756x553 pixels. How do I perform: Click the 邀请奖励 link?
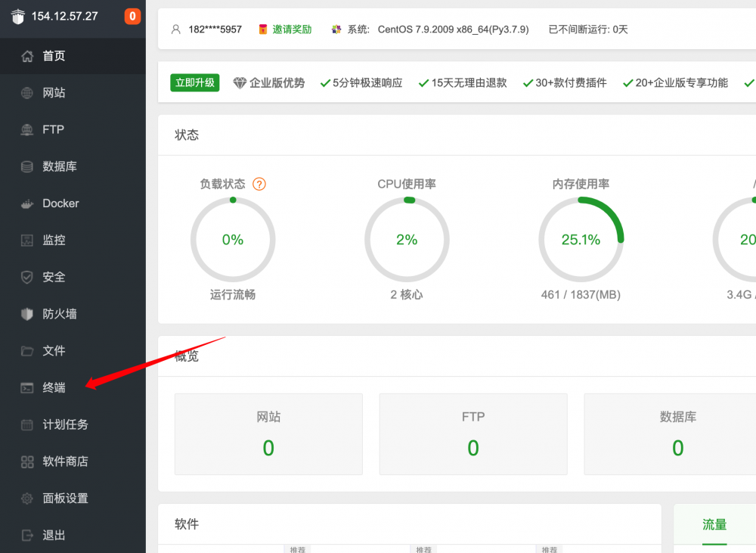point(292,30)
